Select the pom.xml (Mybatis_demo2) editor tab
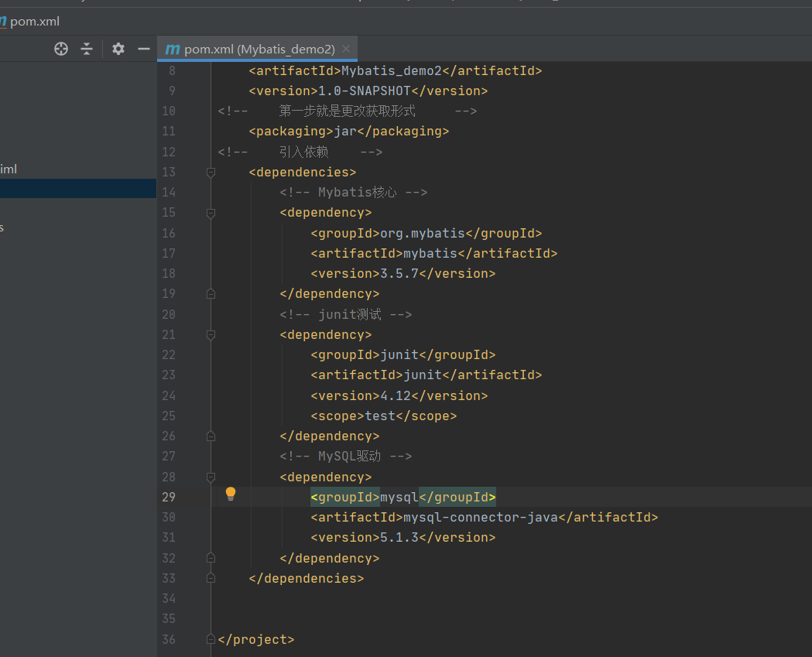 tap(259, 50)
